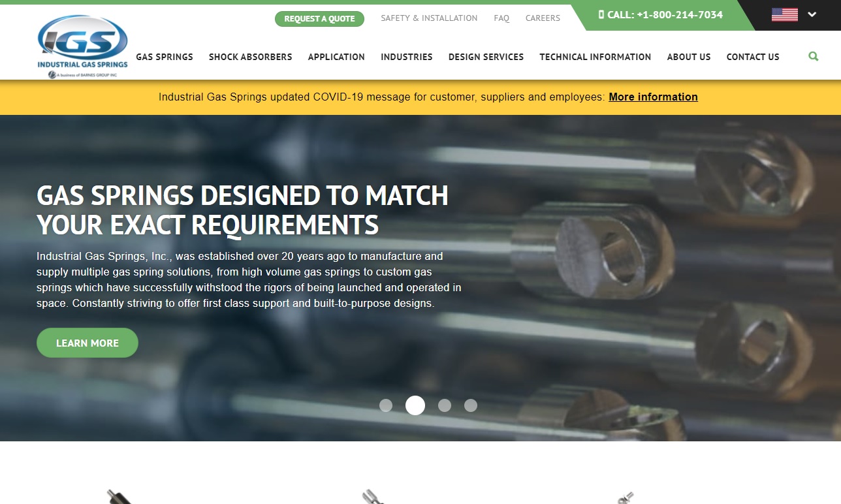Viewport: 841px width, 504px height.
Task: Choose the fourth carousel indicator dot
Action: point(471,405)
